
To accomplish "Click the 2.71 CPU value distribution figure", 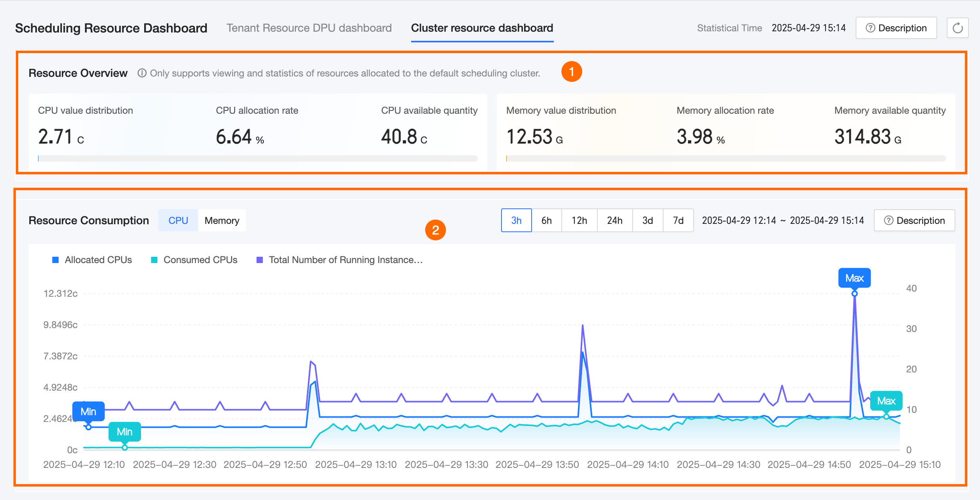I will 61,137.
